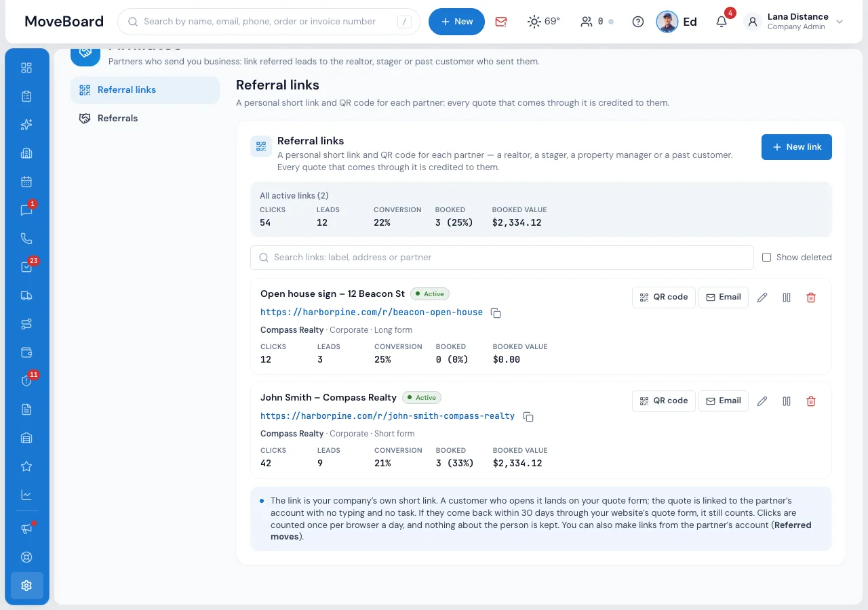Delete the Open house sign link
The height and width of the screenshot is (610, 868).
[x=811, y=298]
